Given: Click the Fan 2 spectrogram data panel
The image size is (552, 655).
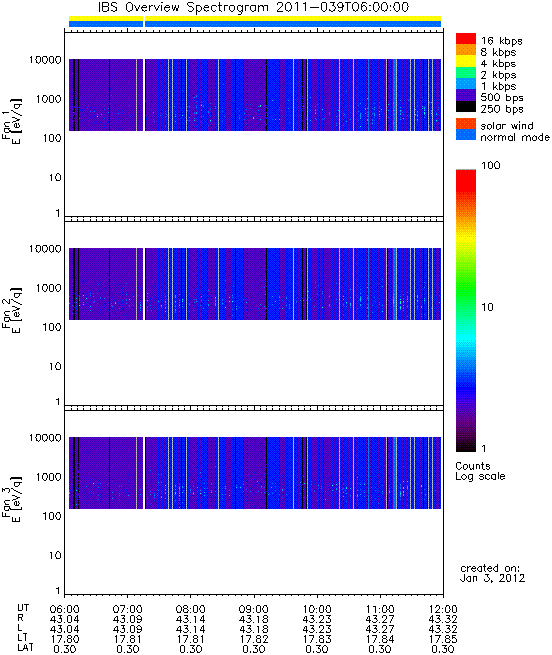Looking at the screenshot, I should [x=255, y=284].
